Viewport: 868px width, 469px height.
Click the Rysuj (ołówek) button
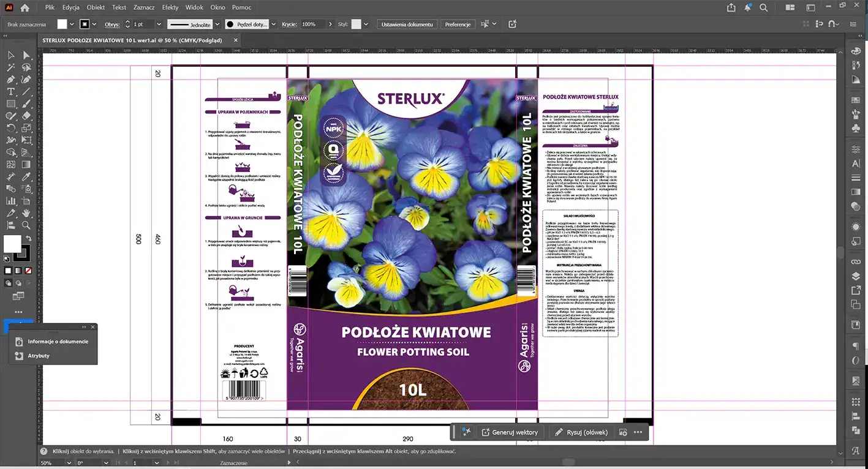[x=581, y=432]
